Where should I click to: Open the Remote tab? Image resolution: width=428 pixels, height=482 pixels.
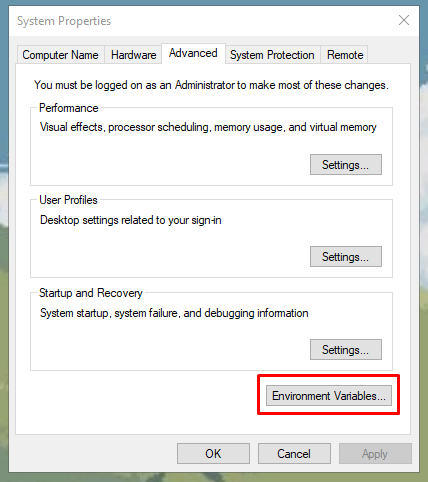(345, 55)
